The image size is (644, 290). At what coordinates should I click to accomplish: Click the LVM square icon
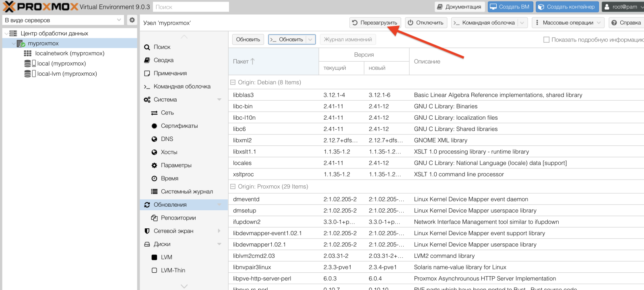coord(154,257)
